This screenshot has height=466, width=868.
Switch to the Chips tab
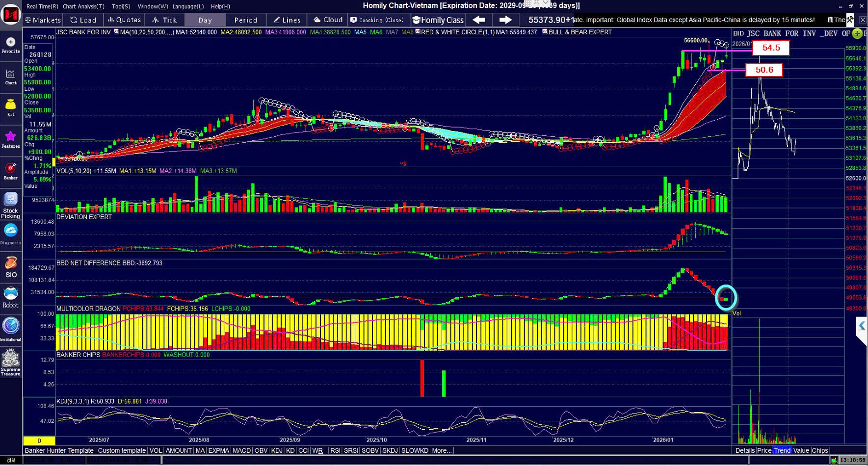pos(819,450)
